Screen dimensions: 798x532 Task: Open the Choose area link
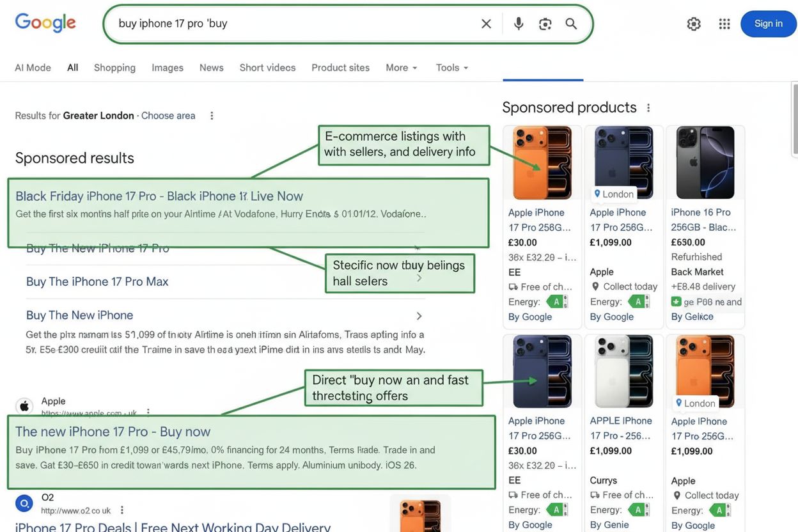point(168,115)
